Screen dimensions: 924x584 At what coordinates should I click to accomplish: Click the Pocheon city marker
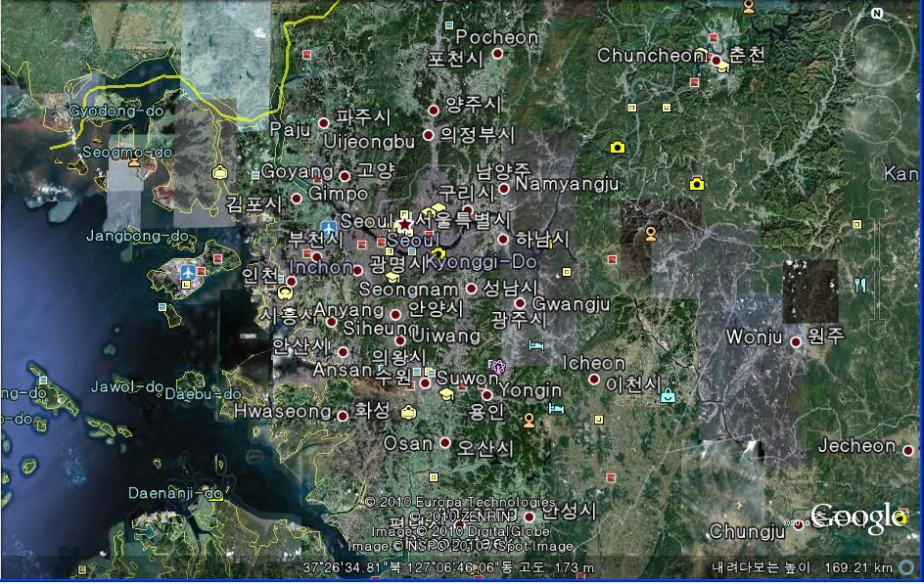coord(497,54)
